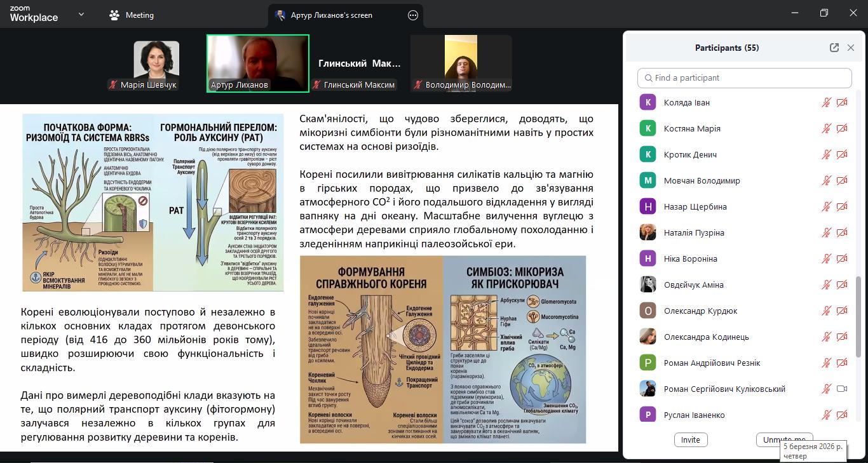Click the muted mic icon for Мовчан Володимир

tap(826, 180)
